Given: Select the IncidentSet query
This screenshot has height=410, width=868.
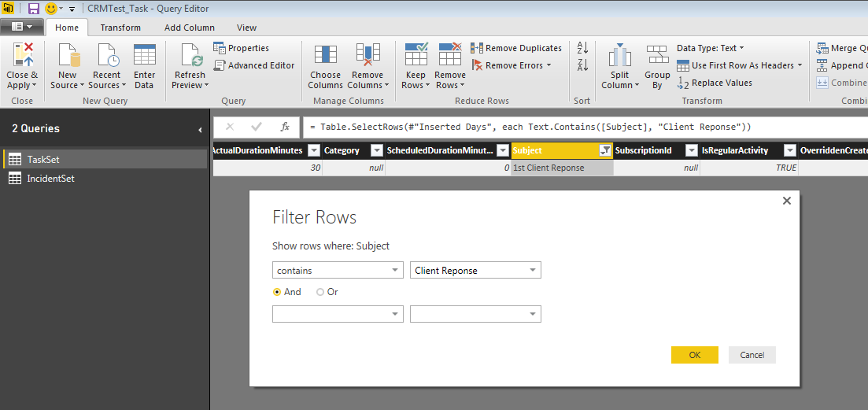Looking at the screenshot, I should click(x=105, y=179).
